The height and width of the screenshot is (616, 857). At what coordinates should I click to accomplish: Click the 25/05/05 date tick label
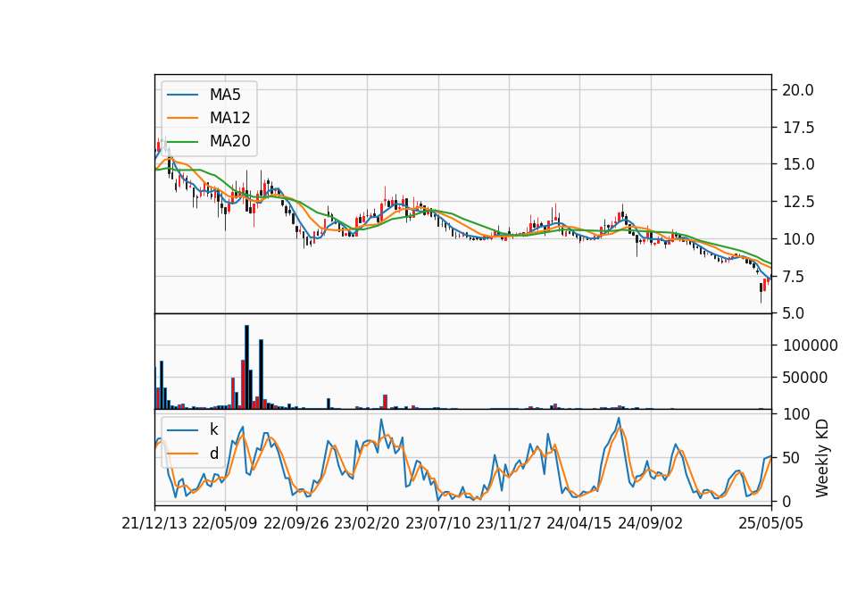[770, 523]
